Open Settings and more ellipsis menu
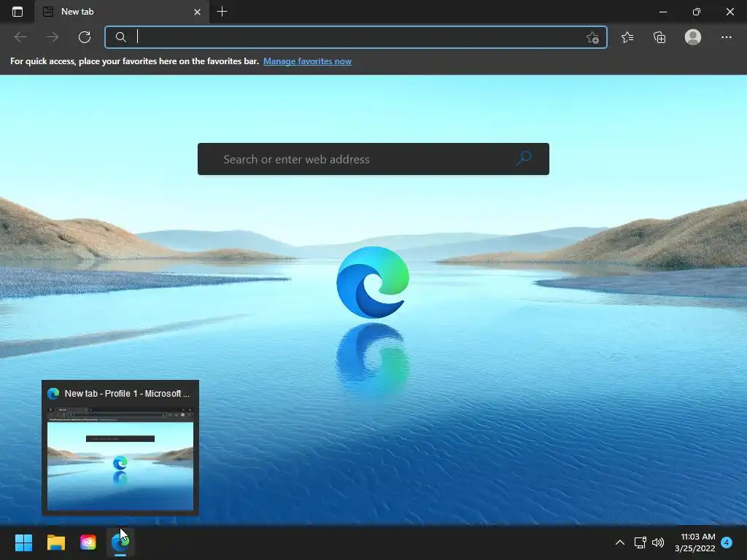This screenshot has height=560, width=747. point(727,37)
